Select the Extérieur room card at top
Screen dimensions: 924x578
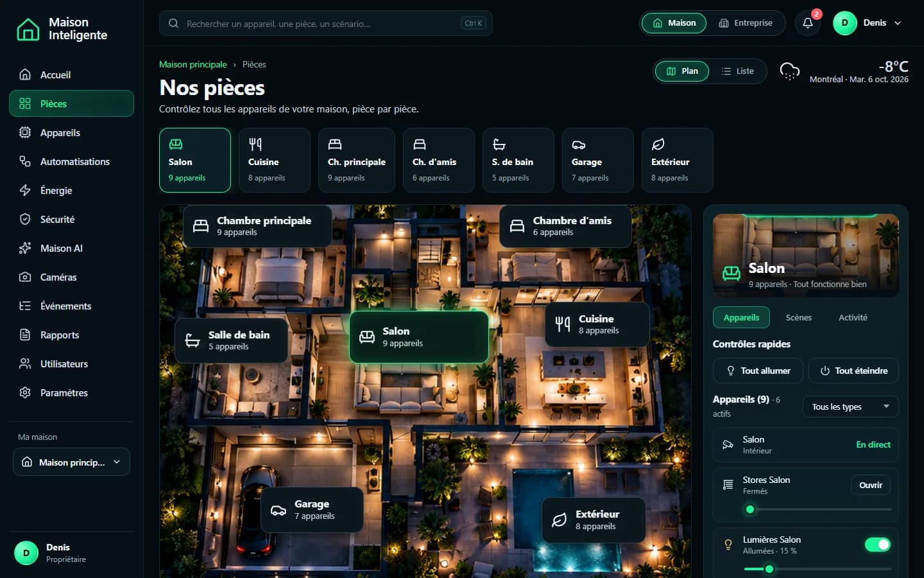click(x=678, y=160)
